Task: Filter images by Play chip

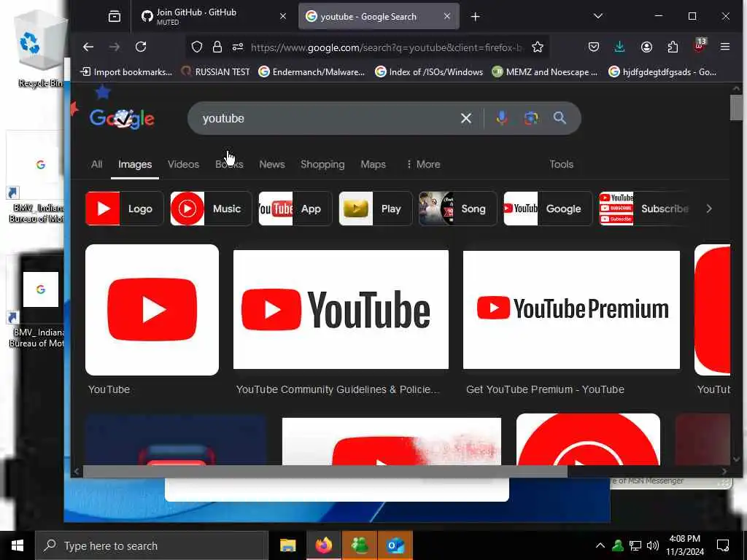Action: point(376,209)
